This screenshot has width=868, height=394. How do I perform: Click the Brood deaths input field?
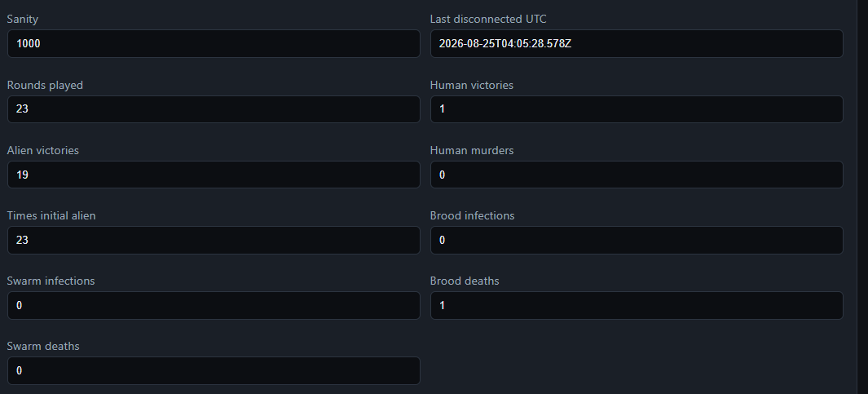637,305
